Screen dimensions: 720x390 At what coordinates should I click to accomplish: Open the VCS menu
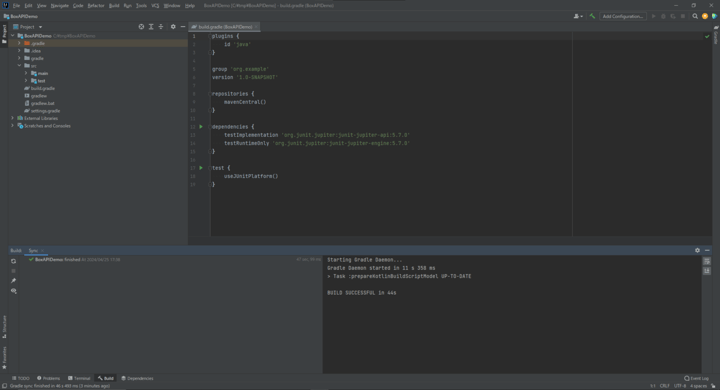click(x=155, y=6)
